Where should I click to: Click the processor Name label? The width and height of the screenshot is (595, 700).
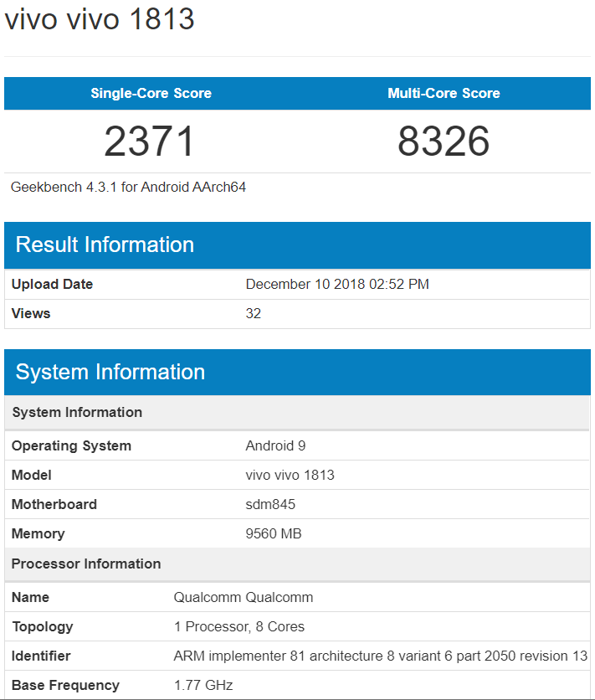[30, 597]
